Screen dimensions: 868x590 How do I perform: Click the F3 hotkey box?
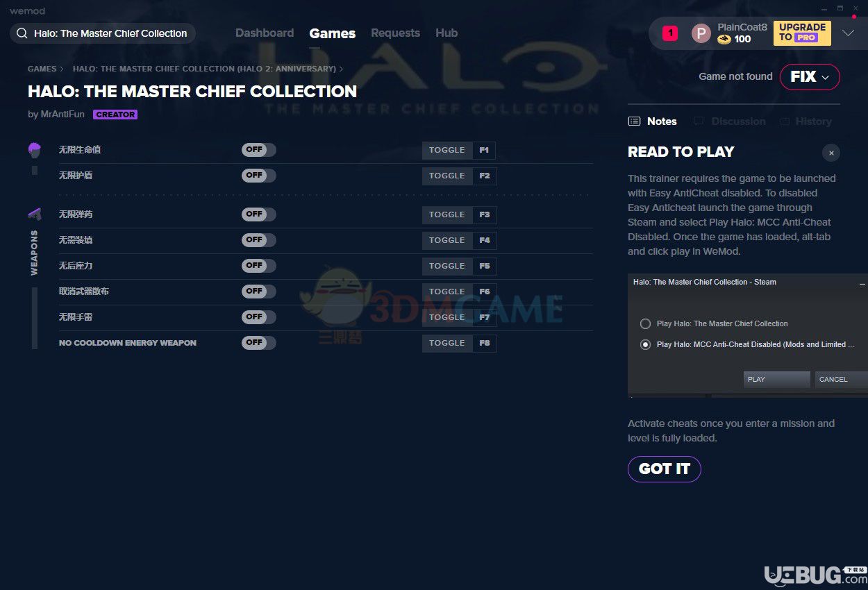[485, 215]
